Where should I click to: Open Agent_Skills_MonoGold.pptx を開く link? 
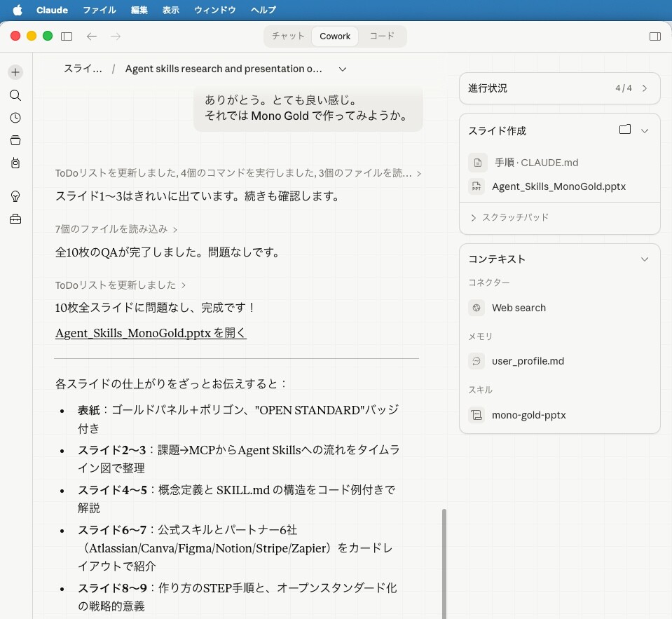point(151,333)
